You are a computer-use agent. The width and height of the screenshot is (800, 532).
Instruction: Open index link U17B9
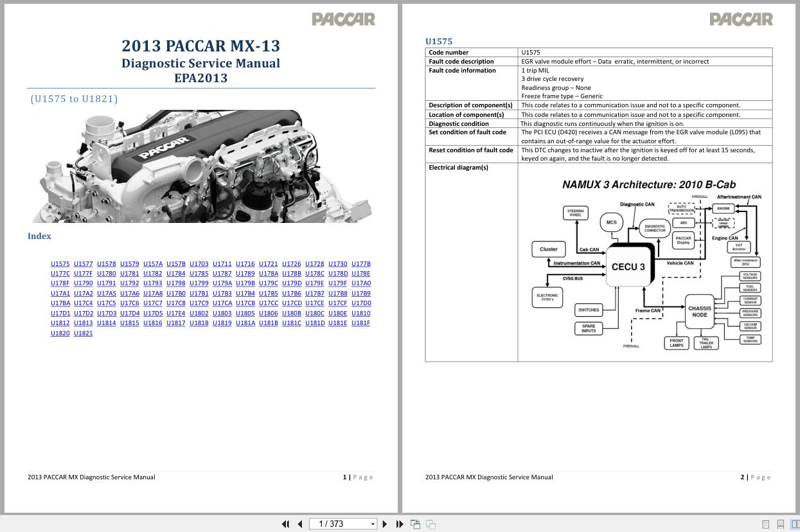tap(361, 293)
